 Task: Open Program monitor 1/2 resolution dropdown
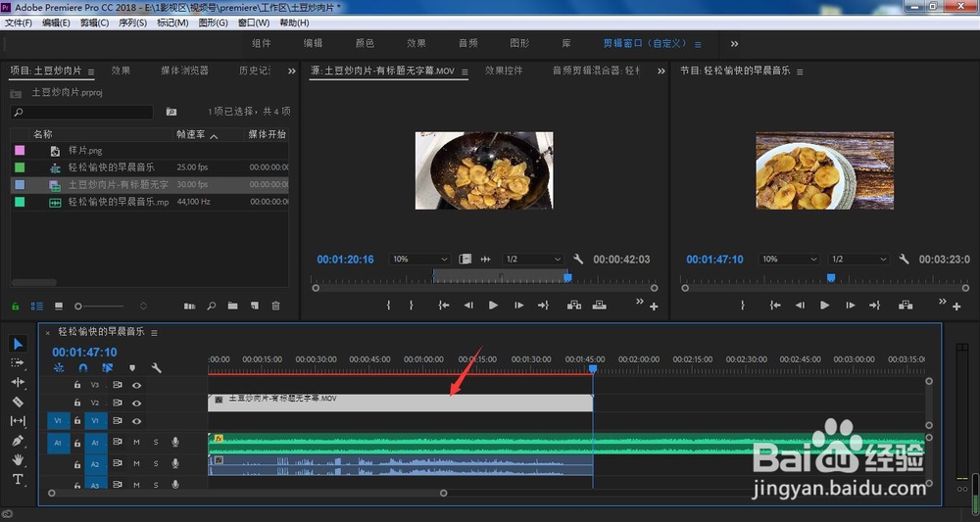[858, 260]
